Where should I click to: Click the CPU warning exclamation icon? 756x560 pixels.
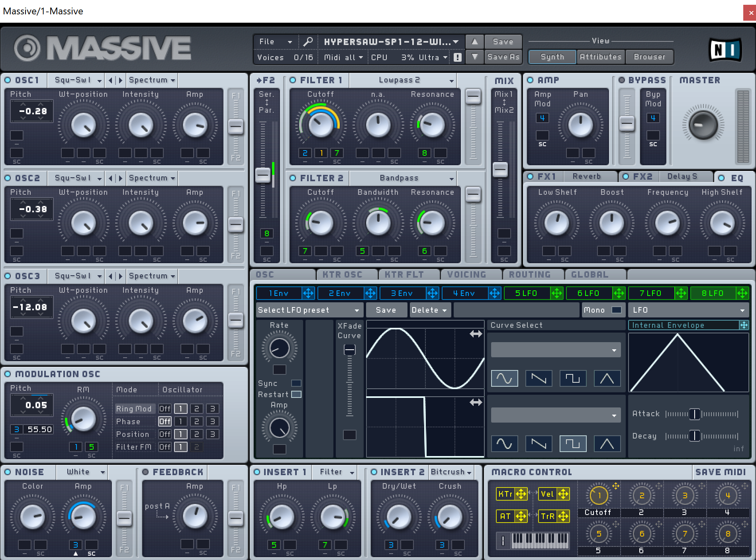(458, 57)
